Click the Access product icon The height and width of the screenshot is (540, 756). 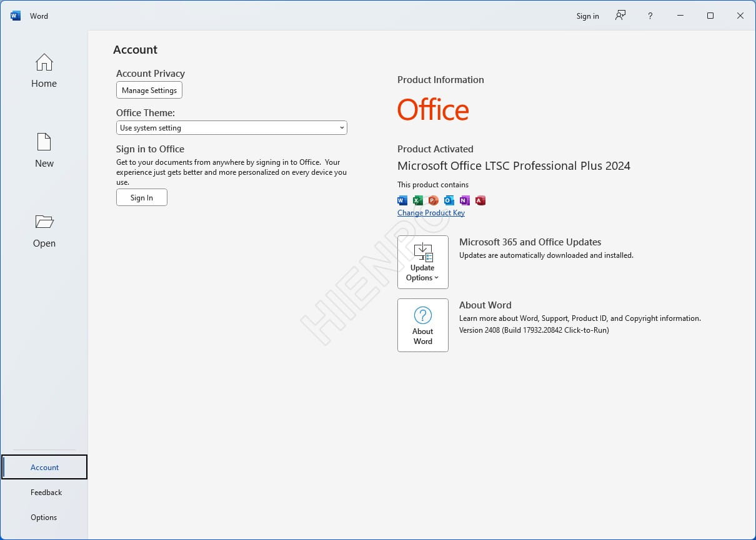click(480, 200)
